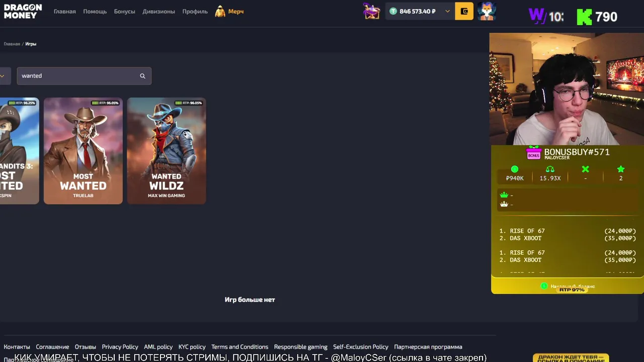Click the magnifier search icon

click(142, 76)
